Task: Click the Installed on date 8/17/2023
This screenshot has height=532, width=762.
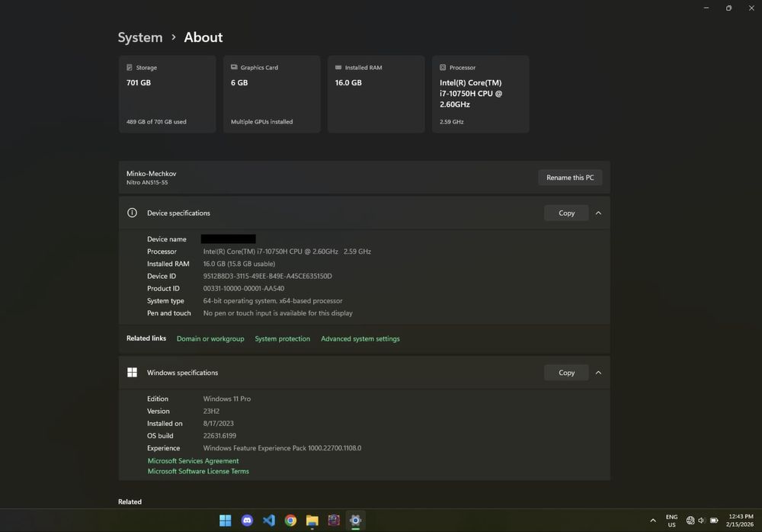Action: [218, 424]
